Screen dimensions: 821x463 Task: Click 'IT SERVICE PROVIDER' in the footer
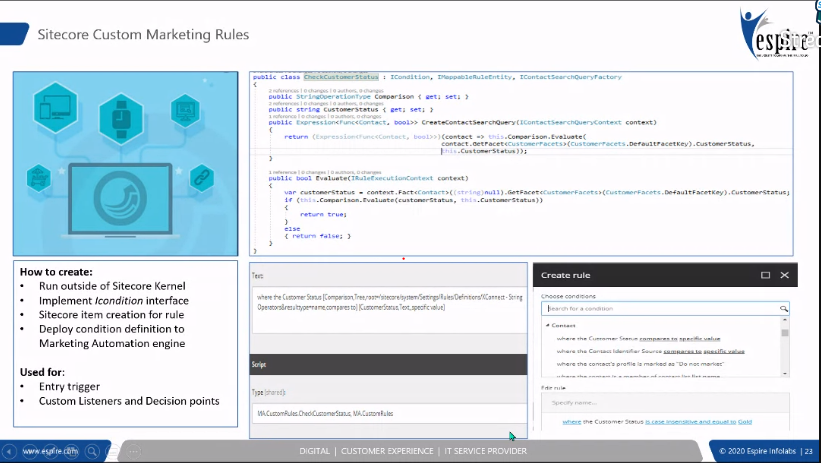(x=485, y=451)
